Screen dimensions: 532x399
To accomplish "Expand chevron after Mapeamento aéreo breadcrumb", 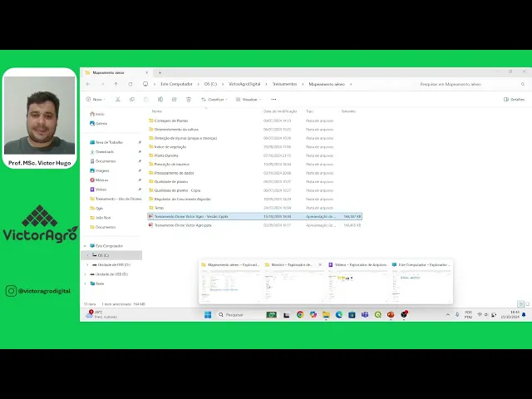I will click(x=351, y=84).
